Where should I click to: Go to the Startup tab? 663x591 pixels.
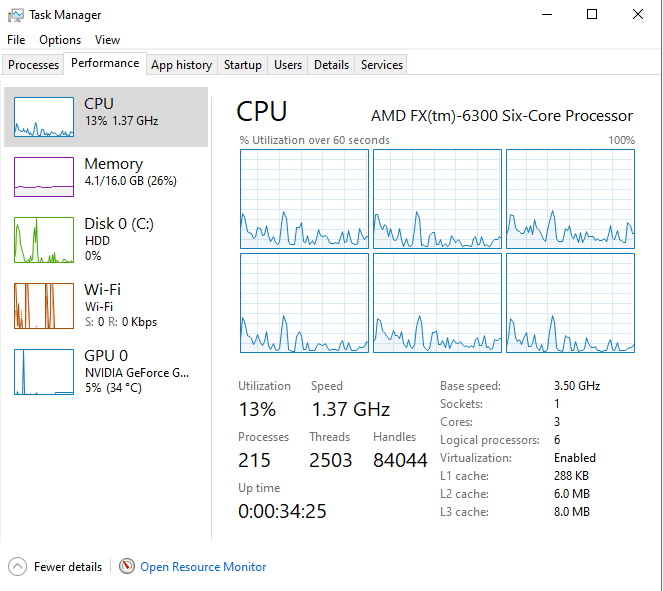243,65
